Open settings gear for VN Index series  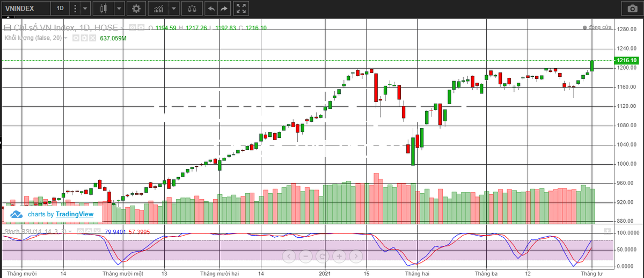(141, 27)
